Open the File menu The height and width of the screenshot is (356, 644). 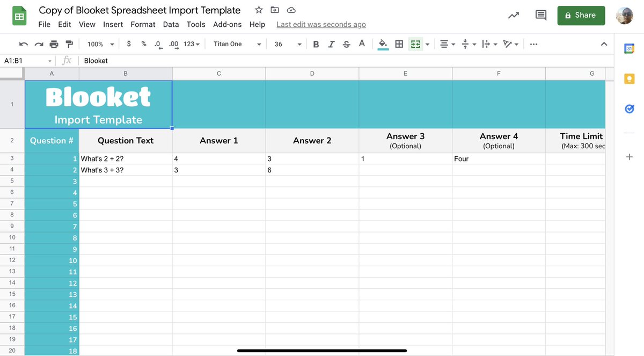point(45,24)
